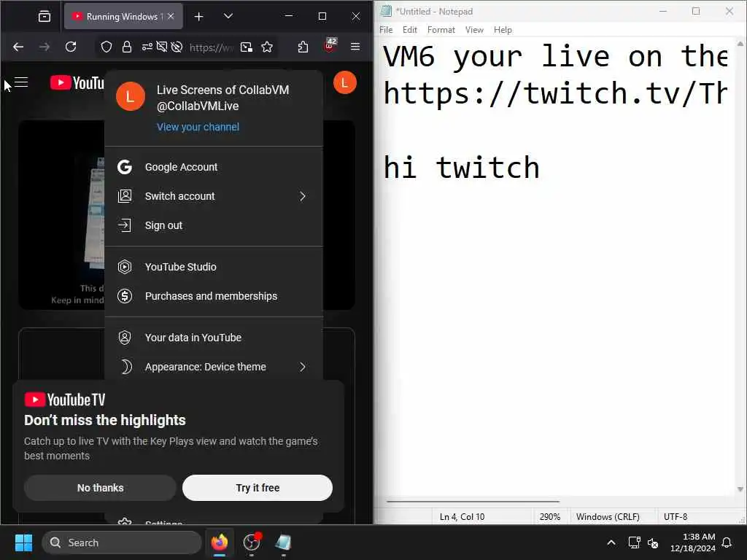Open Notepad Help menu
The image size is (747, 560).
click(x=503, y=29)
